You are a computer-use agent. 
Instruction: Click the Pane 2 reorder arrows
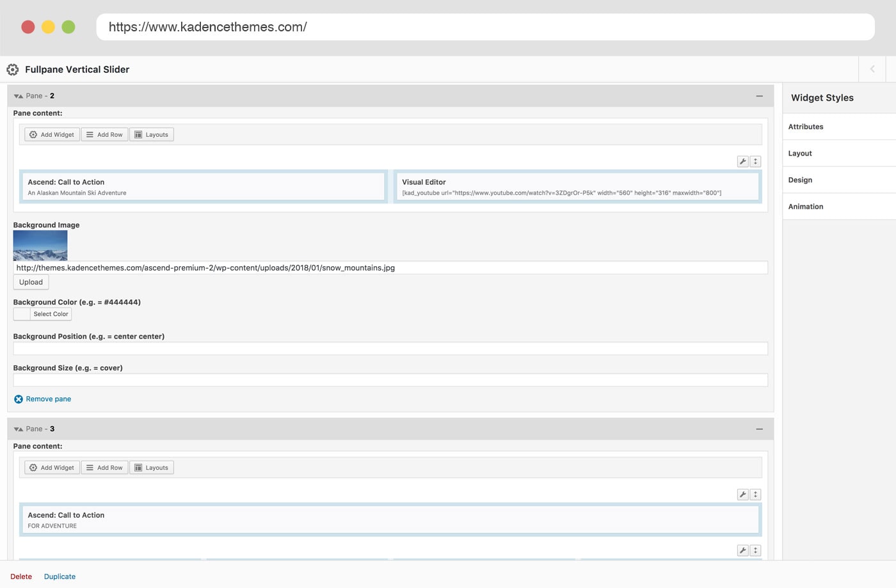click(x=19, y=96)
